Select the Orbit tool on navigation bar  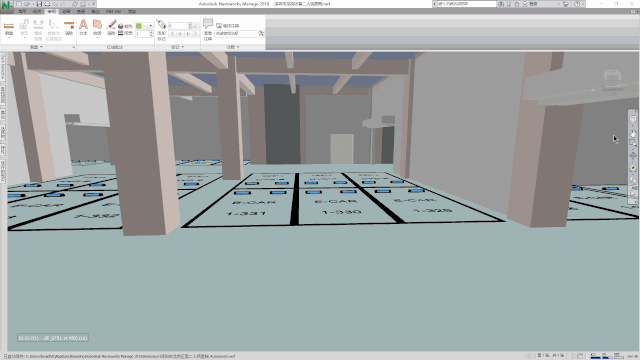click(x=633, y=155)
